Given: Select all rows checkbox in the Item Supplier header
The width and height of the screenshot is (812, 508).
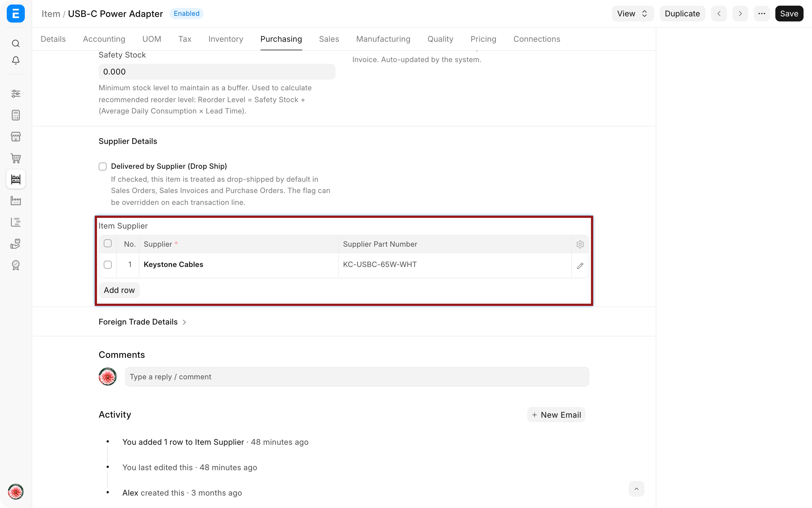Looking at the screenshot, I should pos(108,243).
